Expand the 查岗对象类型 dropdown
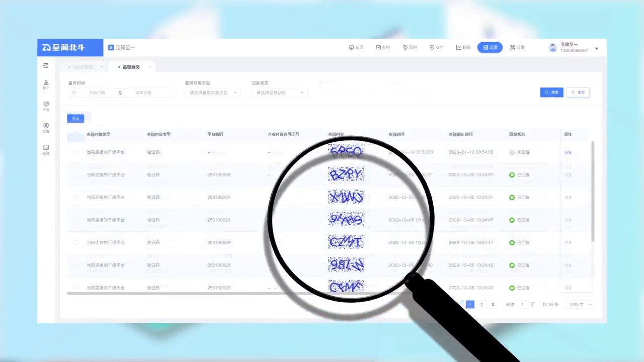The image size is (644, 362). click(212, 93)
